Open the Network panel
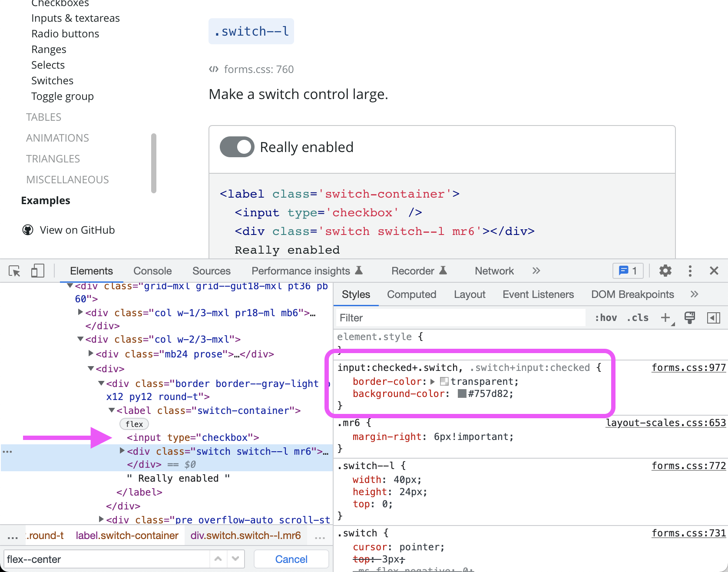728x572 pixels. tap(494, 271)
